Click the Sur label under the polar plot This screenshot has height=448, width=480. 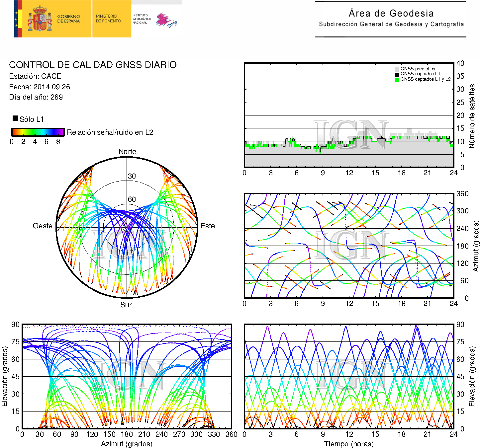click(126, 305)
